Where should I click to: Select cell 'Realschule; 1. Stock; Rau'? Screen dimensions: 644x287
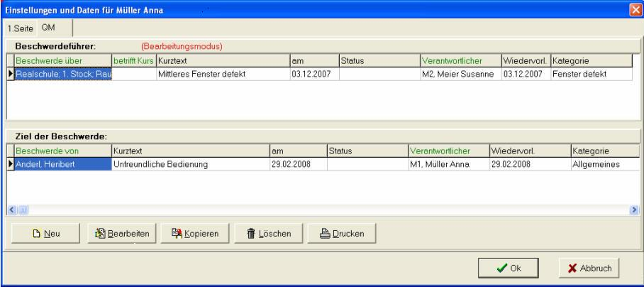tap(63, 74)
